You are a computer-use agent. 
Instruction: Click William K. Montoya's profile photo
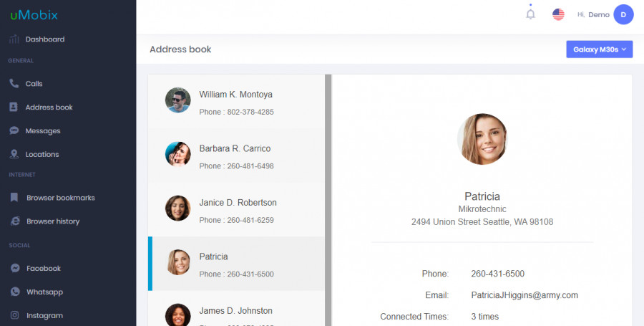pyautogui.click(x=178, y=100)
